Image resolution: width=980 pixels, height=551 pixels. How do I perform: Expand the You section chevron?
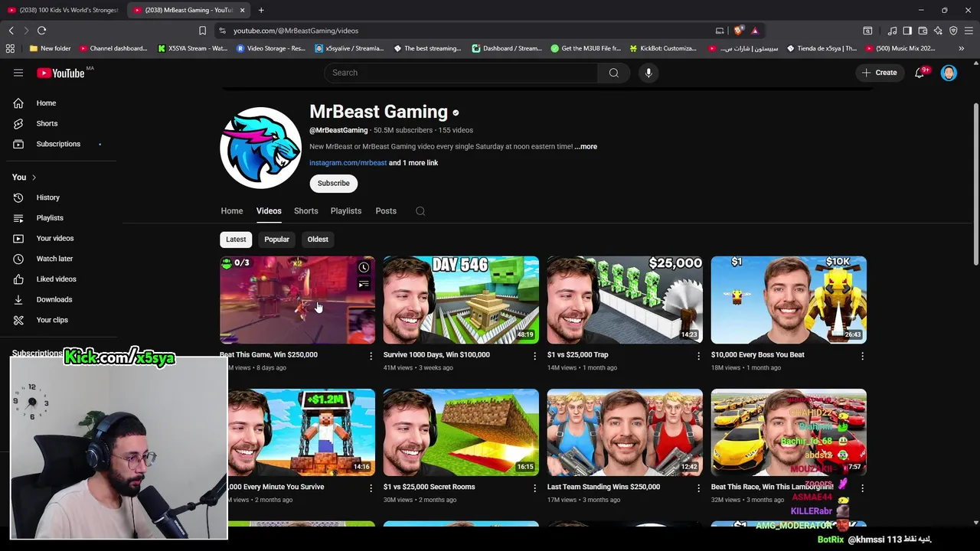click(x=34, y=178)
